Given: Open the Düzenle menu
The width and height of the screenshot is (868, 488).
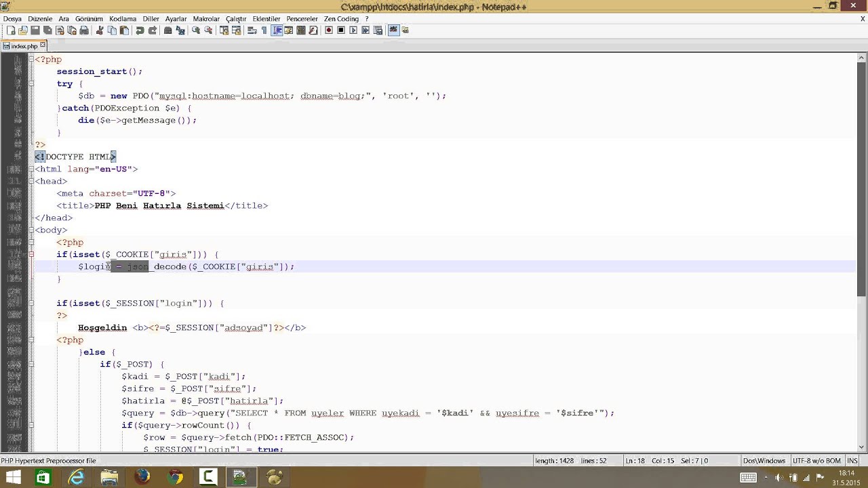Looking at the screenshot, I should 41,19.
